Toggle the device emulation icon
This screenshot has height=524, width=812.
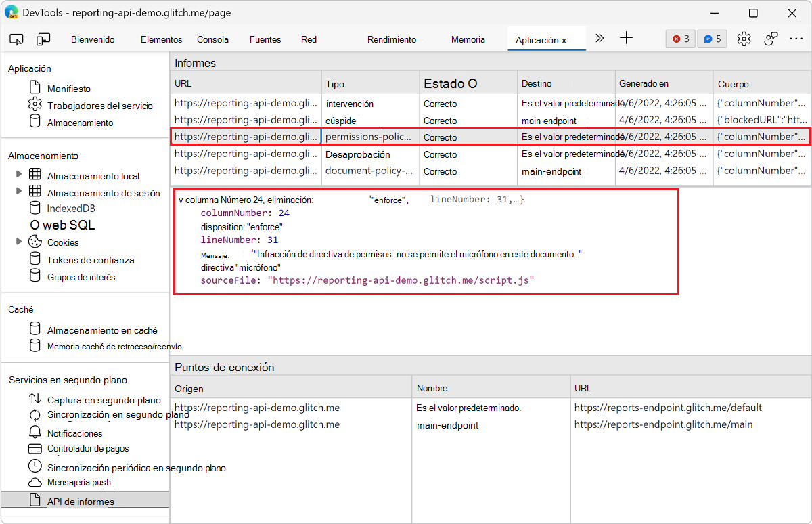[x=43, y=39]
